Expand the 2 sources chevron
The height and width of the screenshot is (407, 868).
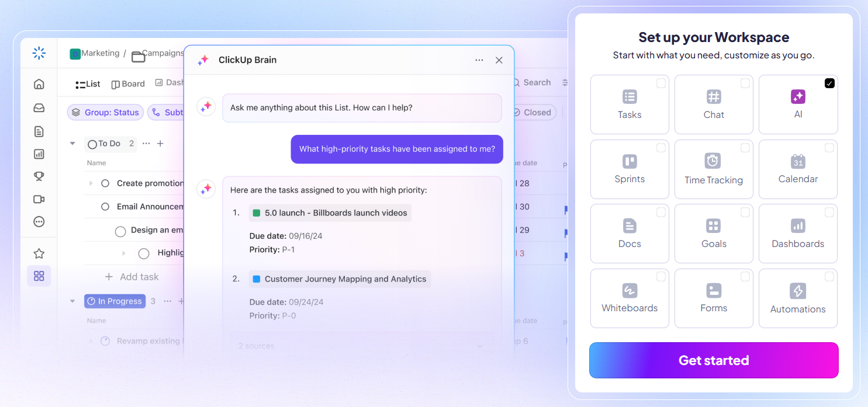pyautogui.click(x=480, y=346)
